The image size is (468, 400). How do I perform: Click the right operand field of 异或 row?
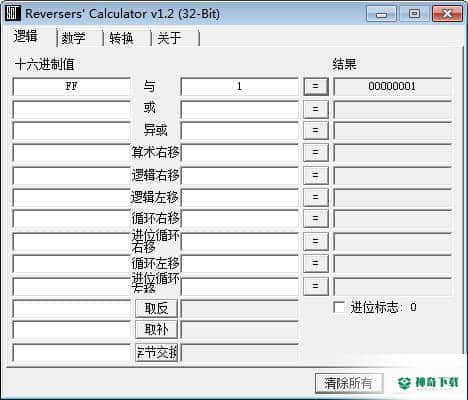pyautogui.click(x=239, y=131)
